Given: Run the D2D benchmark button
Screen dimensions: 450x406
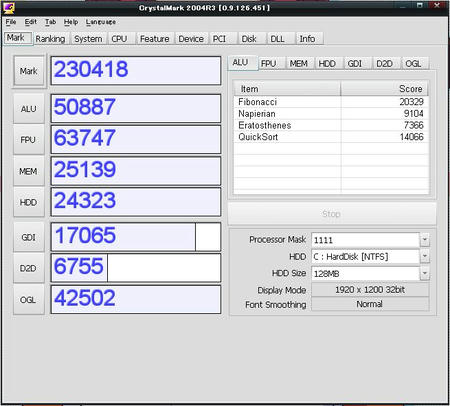Looking at the screenshot, I should [29, 268].
